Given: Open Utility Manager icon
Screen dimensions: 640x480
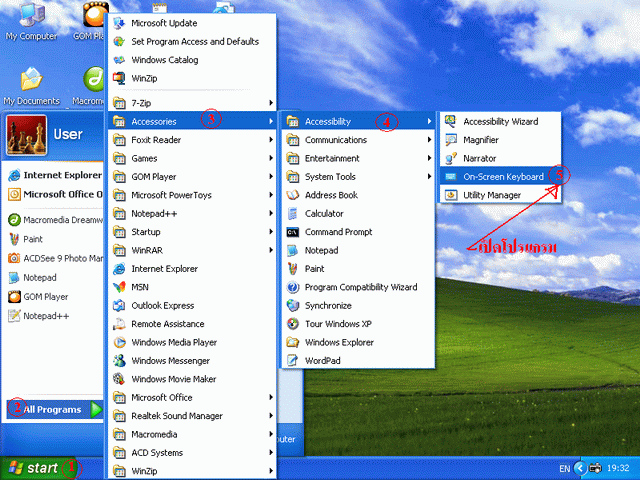Looking at the screenshot, I should coord(451,195).
